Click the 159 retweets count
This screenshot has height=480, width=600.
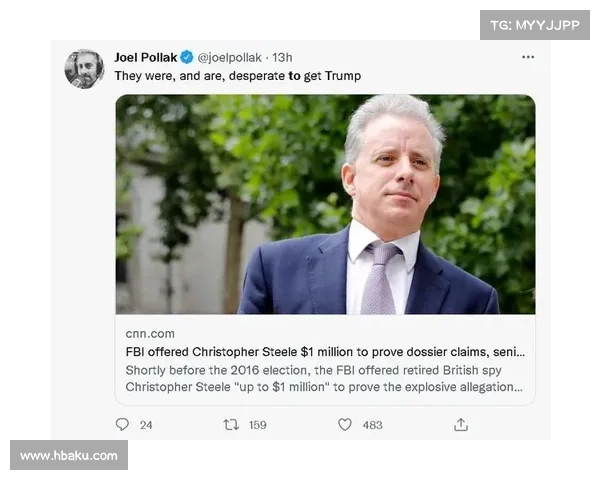257,425
